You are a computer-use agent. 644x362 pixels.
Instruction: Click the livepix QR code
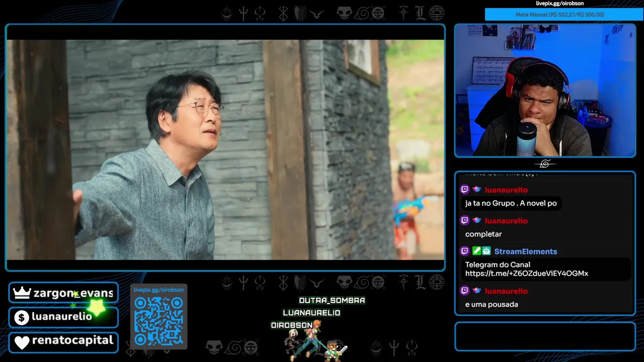coord(158,321)
